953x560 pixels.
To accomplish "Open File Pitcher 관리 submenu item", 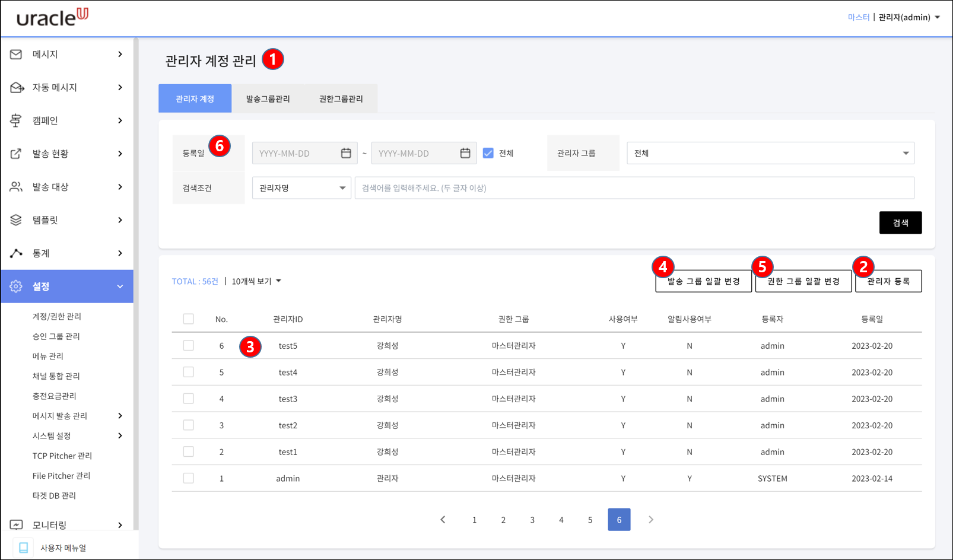I will coord(62,476).
